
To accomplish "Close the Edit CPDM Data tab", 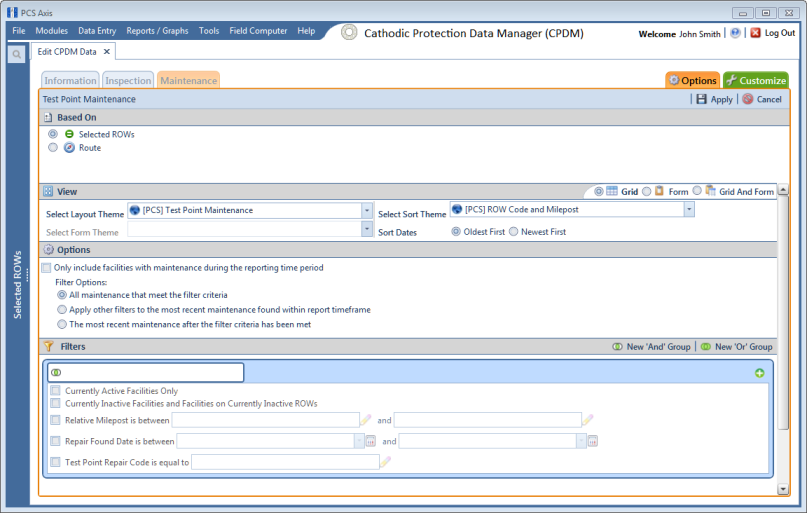I will coord(107,51).
